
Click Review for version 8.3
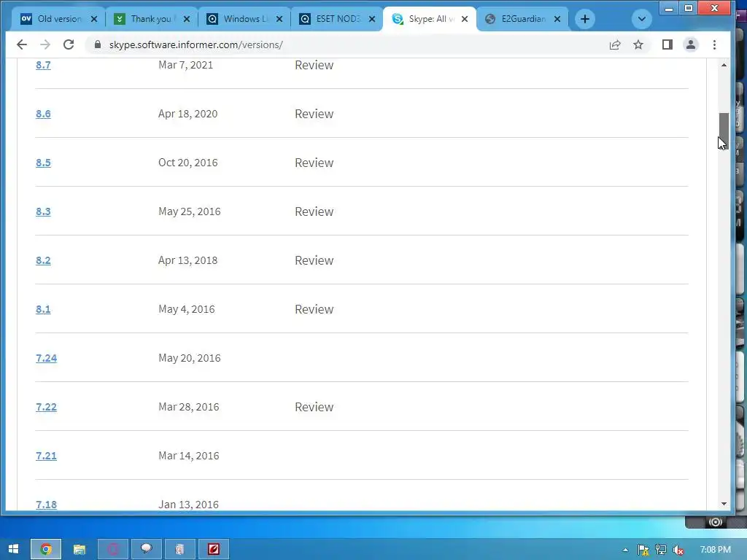click(314, 211)
